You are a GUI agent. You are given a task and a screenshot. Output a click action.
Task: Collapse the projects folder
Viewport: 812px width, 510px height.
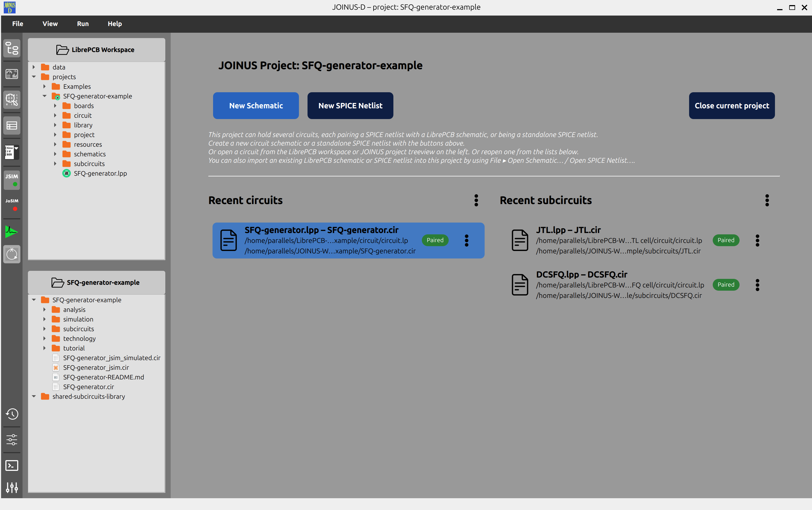34,77
